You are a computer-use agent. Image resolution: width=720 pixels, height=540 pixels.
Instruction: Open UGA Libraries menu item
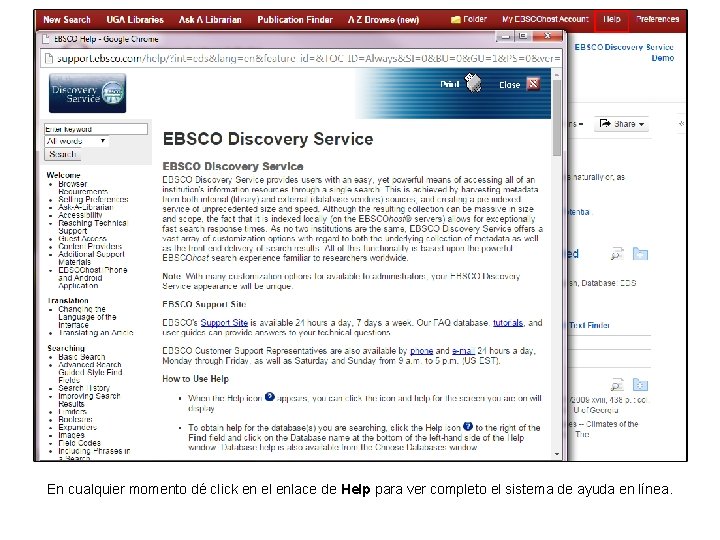[135, 20]
